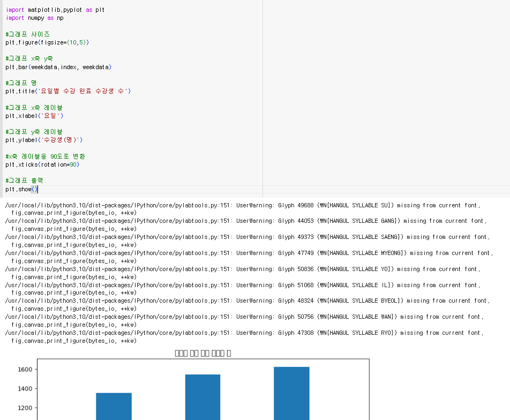510x420 pixels.
Task: Click the HANGUL SYLLABLE MYEONG warning line
Action: (249, 253)
